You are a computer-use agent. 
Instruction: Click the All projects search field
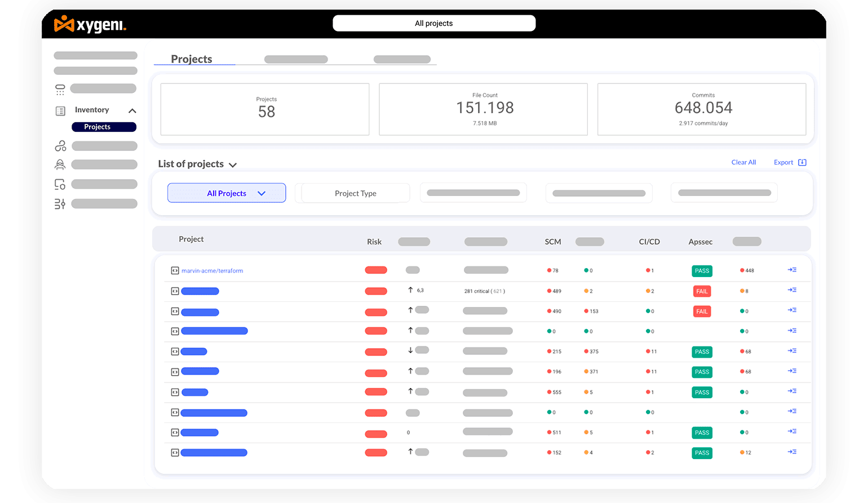(x=434, y=23)
